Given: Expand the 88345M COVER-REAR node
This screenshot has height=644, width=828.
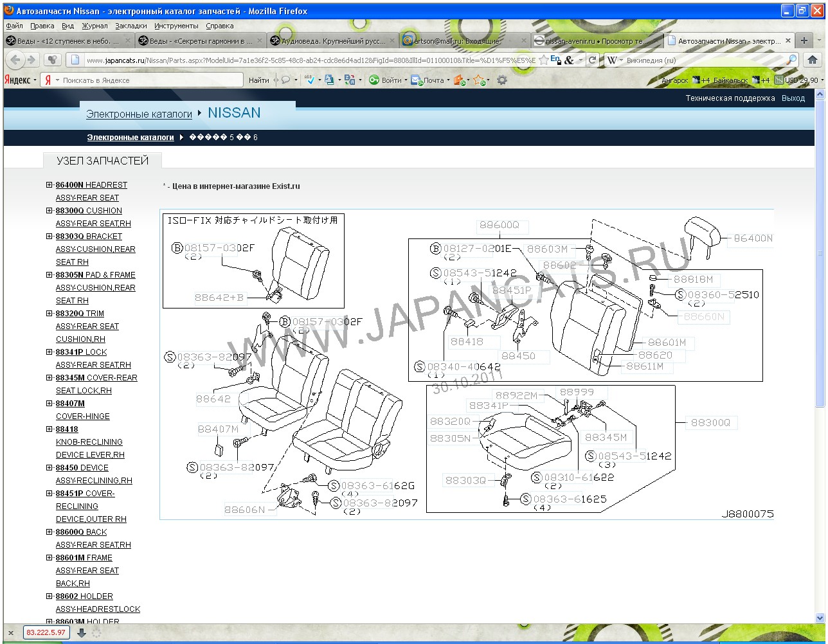Looking at the screenshot, I should coord(50,377).
